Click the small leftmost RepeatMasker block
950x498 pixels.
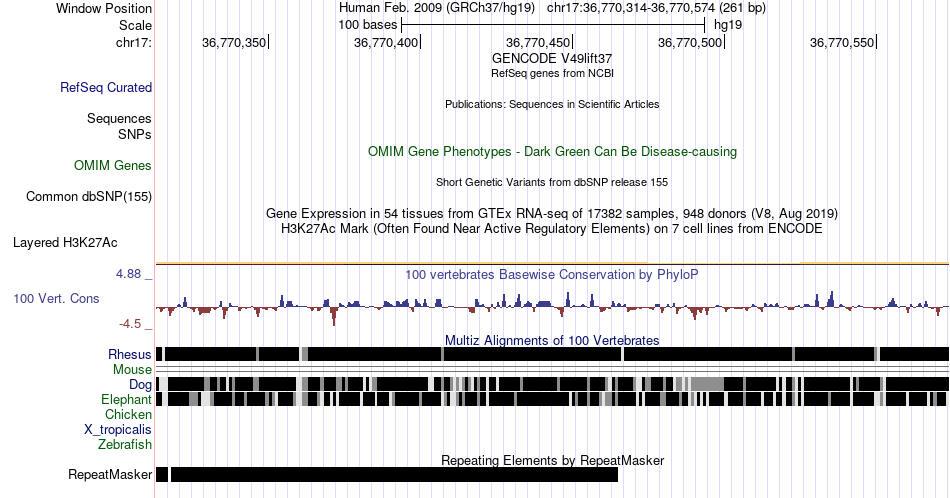[162, 474]
